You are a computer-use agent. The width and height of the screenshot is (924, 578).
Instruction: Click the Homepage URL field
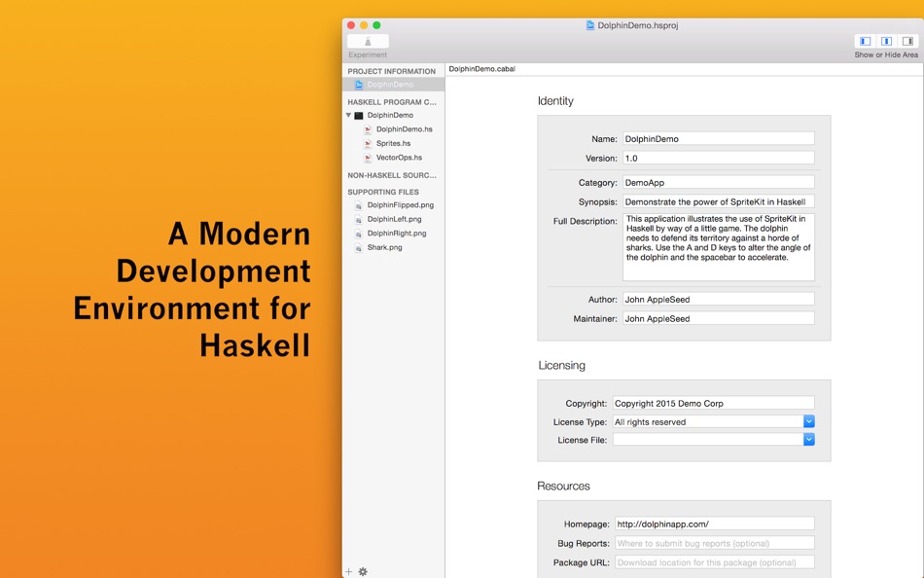click(715, 524)
